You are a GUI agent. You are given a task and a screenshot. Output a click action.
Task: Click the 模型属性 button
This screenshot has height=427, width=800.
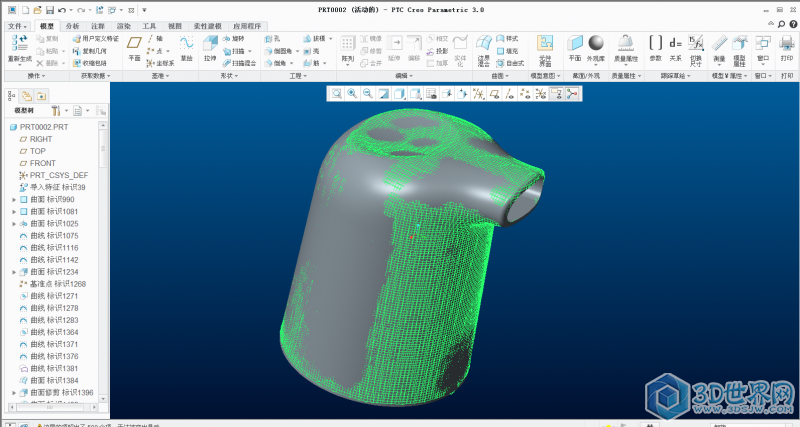(x=739, y=50)
